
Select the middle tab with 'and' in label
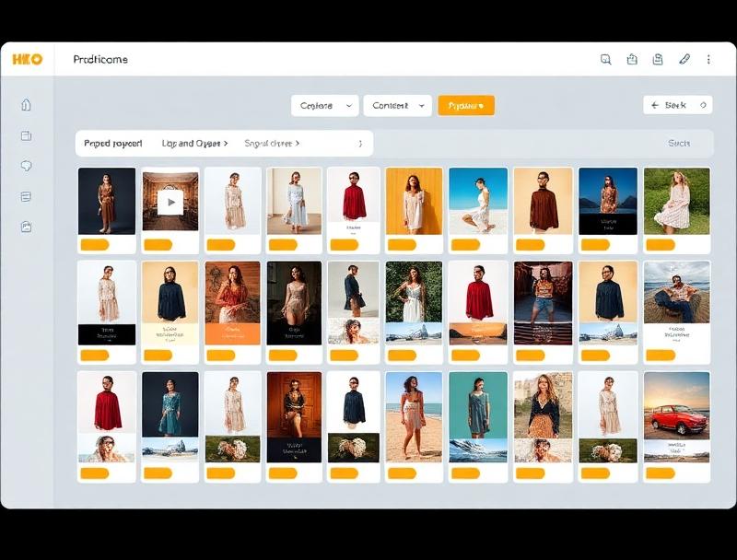(194, 144)
